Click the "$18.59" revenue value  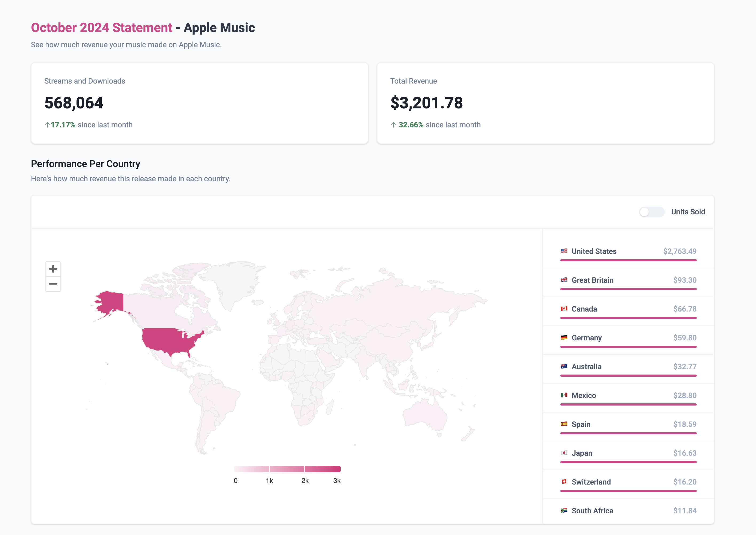pyautogui.click(x=684, y=424)
